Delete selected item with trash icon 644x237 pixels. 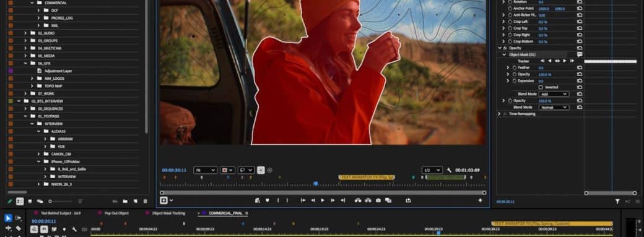point(145,201)
